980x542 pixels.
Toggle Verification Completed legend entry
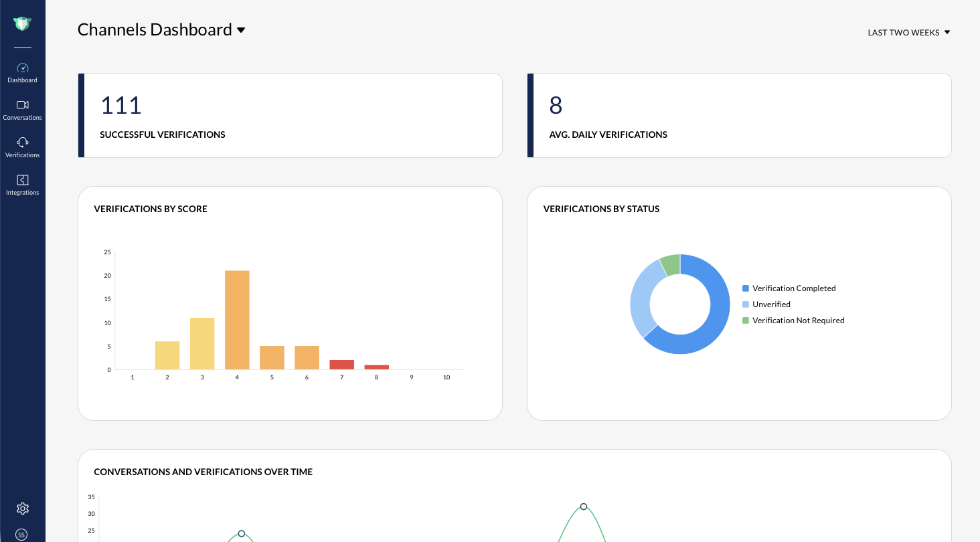(789, 288)
